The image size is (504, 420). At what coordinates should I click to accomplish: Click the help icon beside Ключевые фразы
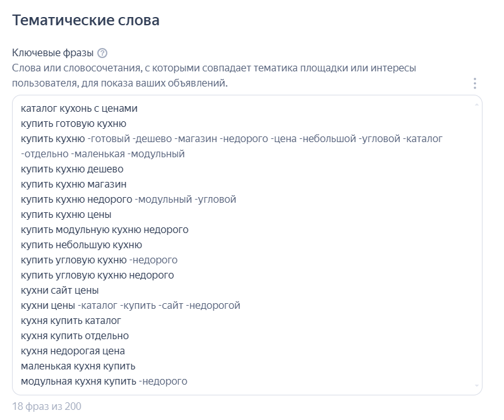click(x=102, y=53)
